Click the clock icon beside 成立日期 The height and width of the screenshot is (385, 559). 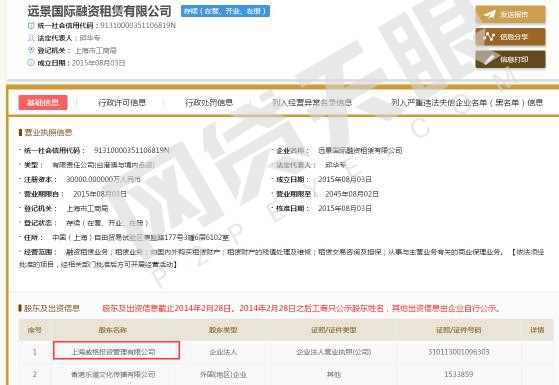point(31,63)
